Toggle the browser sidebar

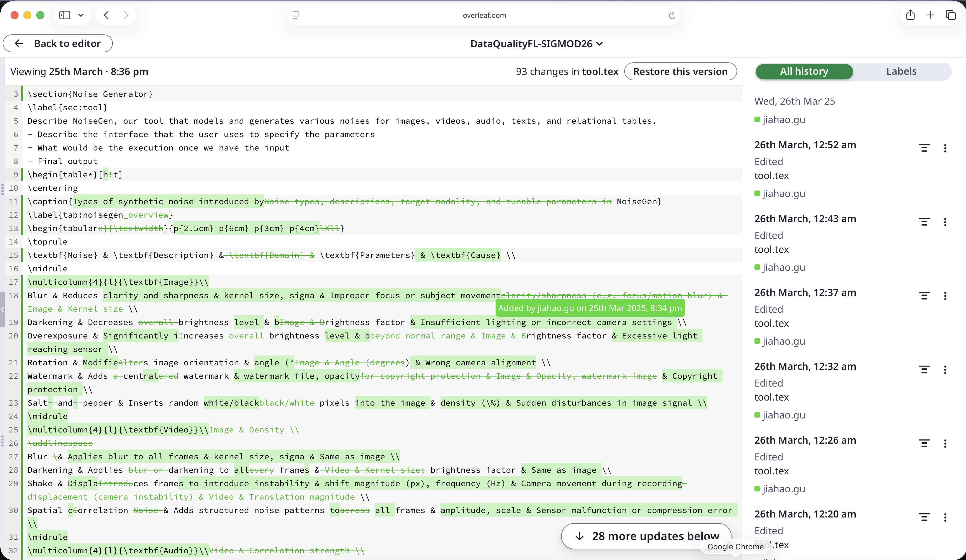(x=65, y=15)
